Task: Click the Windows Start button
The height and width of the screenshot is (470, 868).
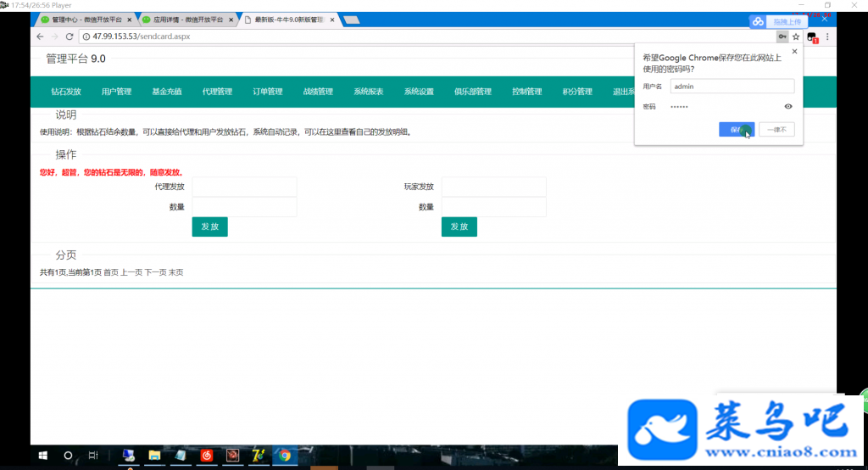Action: [42, 455]
